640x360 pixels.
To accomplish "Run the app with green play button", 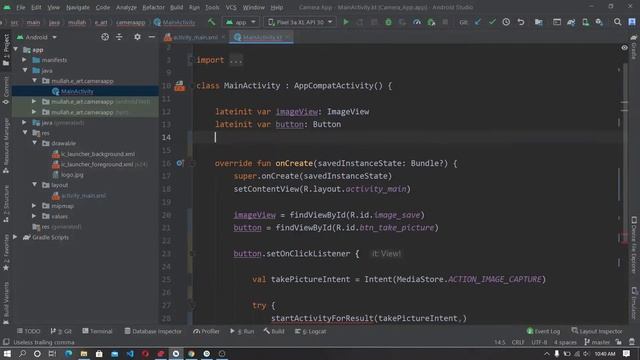I will coord(346,22).
